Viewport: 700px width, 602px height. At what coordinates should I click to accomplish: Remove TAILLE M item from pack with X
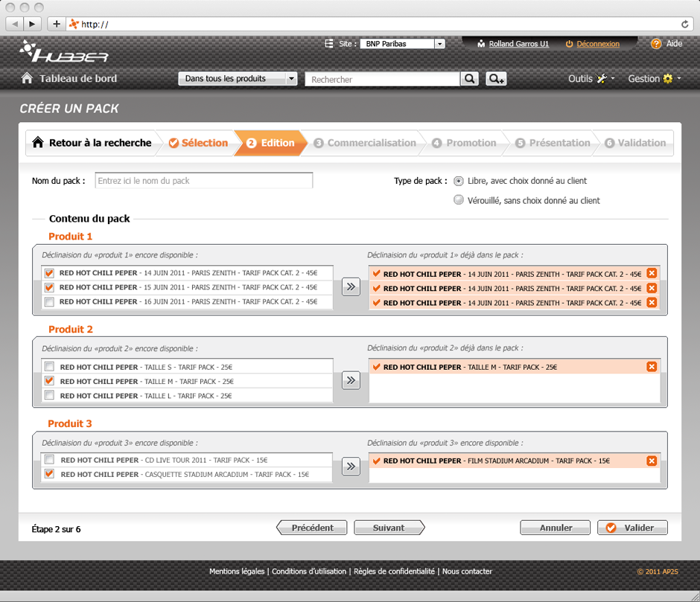tap(652, 366)
